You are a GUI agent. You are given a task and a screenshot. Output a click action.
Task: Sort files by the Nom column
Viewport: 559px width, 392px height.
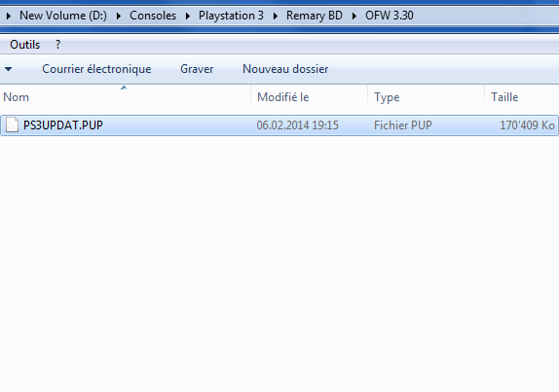click(125, 97)
